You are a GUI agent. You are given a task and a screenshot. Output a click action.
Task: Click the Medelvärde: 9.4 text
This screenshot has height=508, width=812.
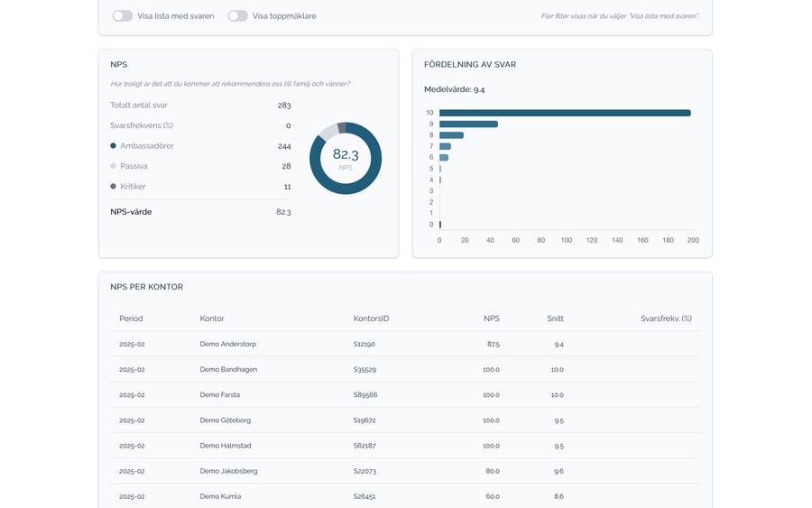pyautogui.click(x=454, y=89)
